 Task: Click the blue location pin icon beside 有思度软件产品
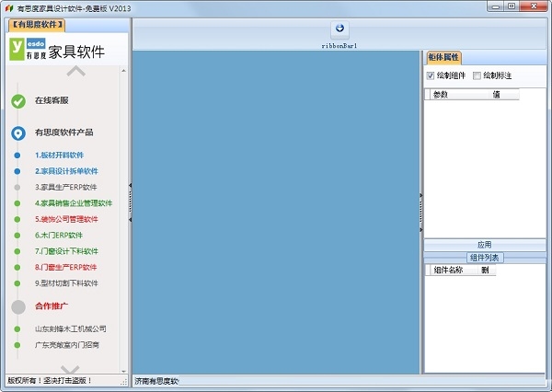18,133
